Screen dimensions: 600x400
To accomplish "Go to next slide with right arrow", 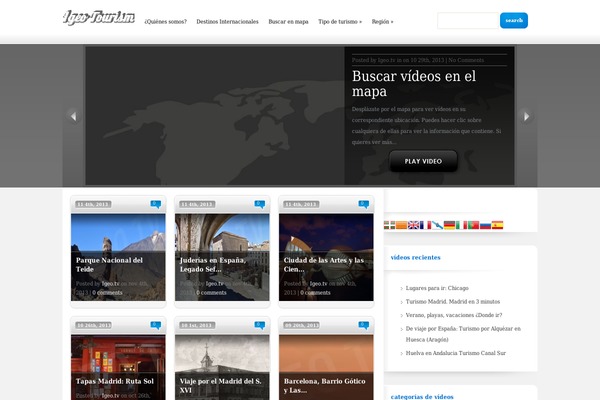I will (x=526, y=116).
